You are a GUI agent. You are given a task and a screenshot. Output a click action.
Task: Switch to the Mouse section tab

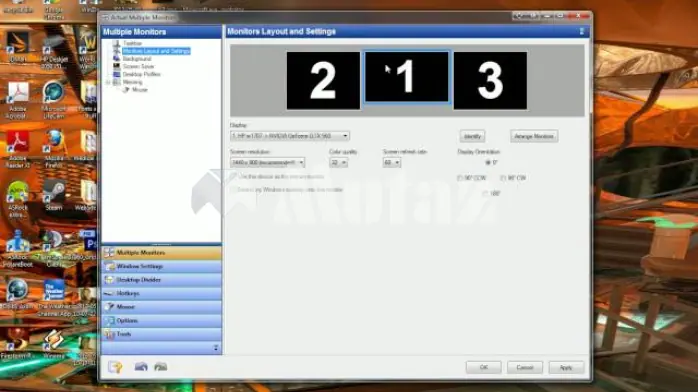click(x=162, y=307)
